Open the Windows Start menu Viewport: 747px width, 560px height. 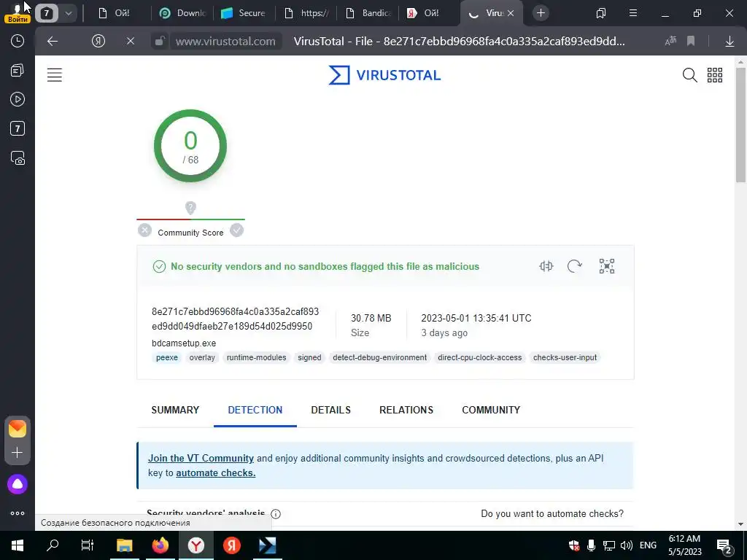click(x=18, y=545)
